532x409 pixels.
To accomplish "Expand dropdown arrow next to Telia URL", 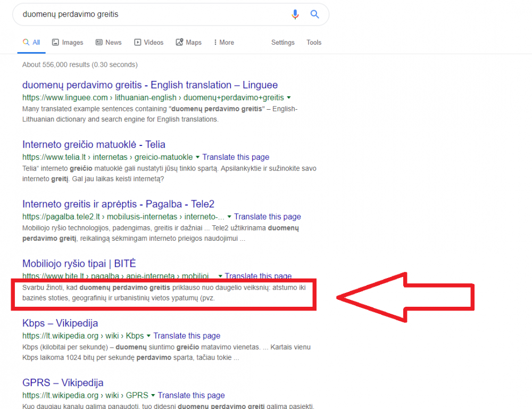I will (x=197, y=157).
